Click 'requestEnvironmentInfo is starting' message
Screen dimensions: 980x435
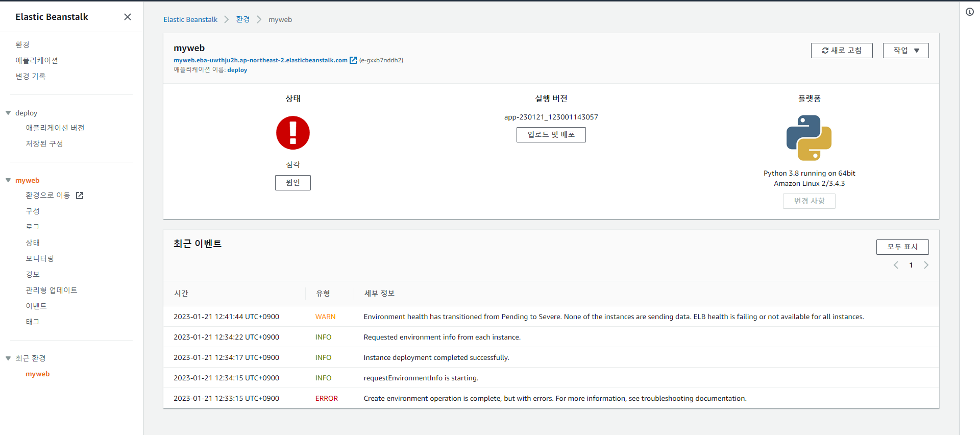coord(421,378)
